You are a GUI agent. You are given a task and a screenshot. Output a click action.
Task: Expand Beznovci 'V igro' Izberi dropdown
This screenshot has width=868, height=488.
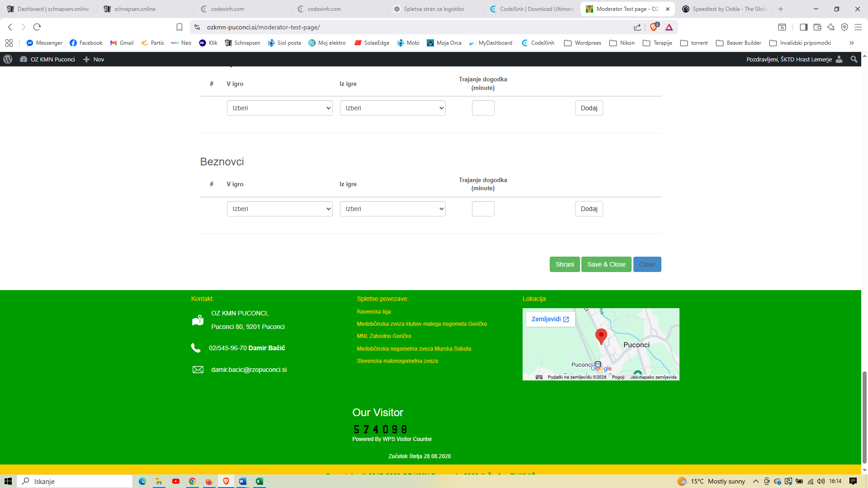[279, 209]
